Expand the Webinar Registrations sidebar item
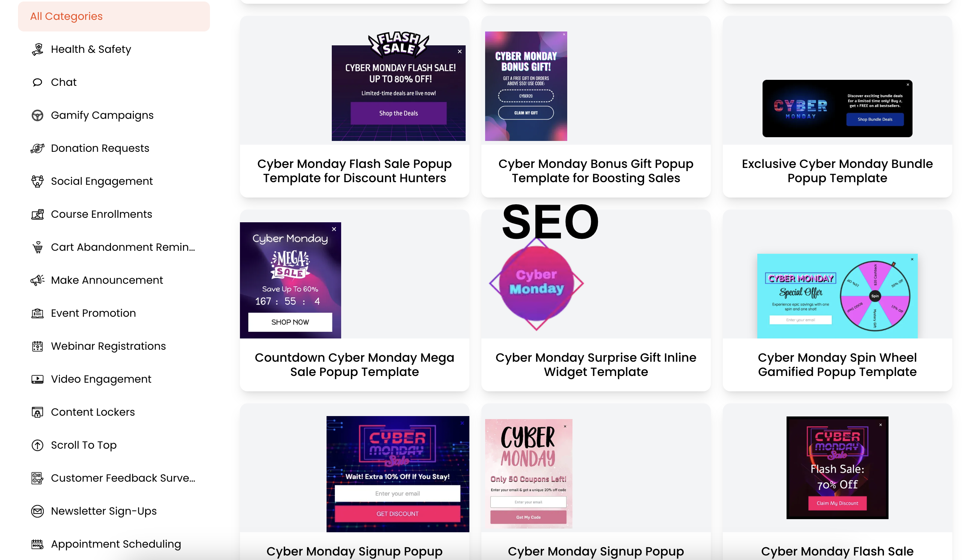The height and width of the screenshot is (560, 968). click(x=108, y=346)
